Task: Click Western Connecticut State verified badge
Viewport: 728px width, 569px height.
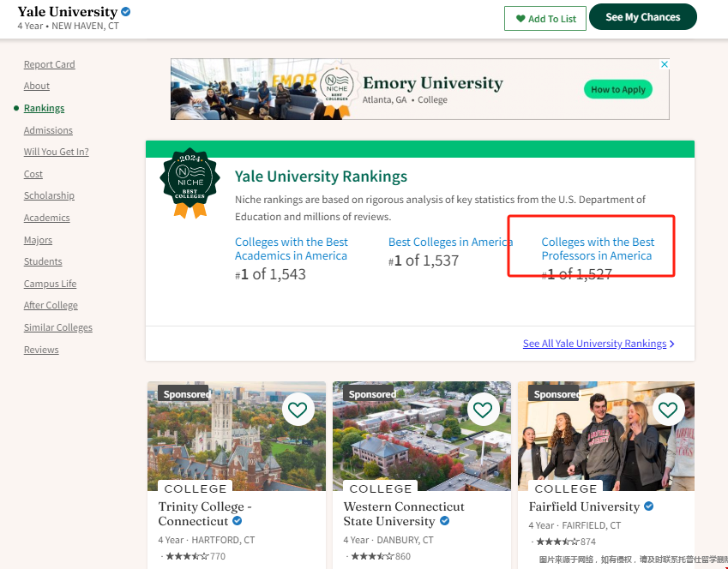Action: [x=445, y=521]
